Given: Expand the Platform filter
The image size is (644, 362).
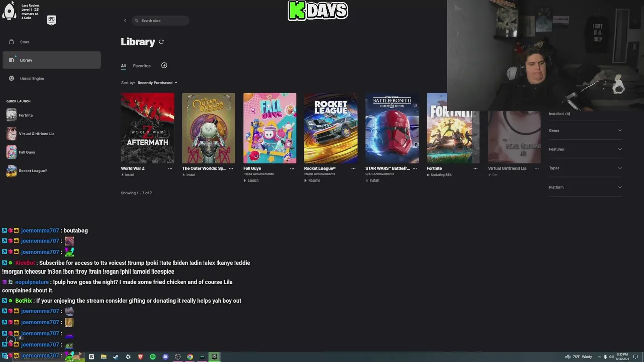Looking at the screenshot, I should 586,187.
